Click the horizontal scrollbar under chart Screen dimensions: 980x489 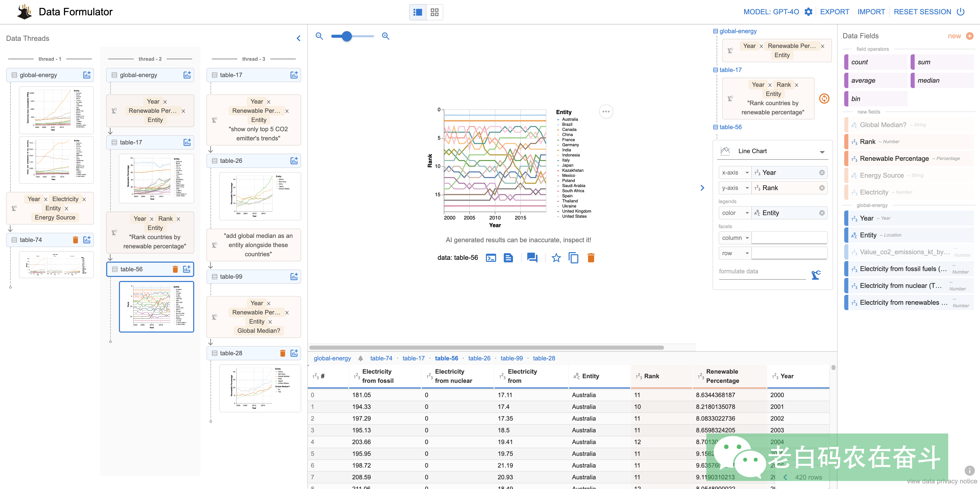pyautogui.click(x=487, y=347)
